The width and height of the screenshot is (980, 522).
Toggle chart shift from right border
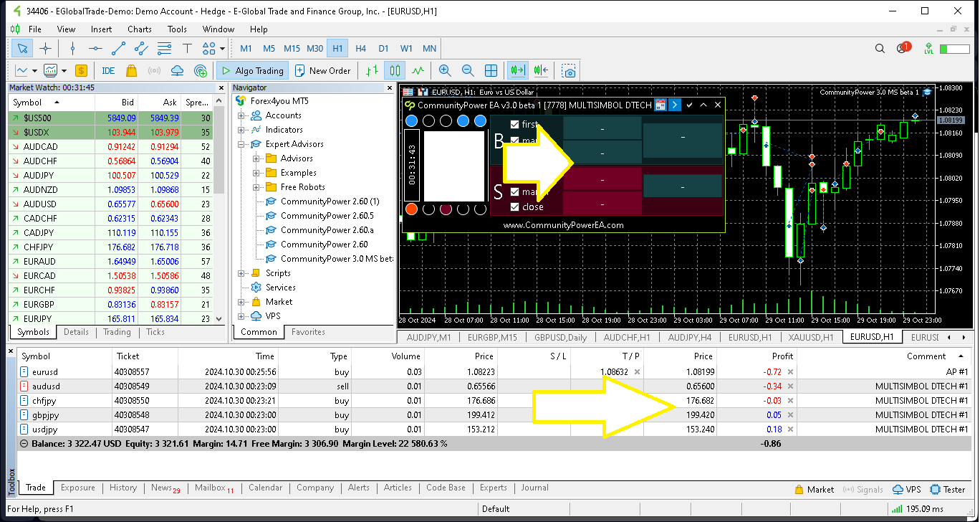[540, 71]
